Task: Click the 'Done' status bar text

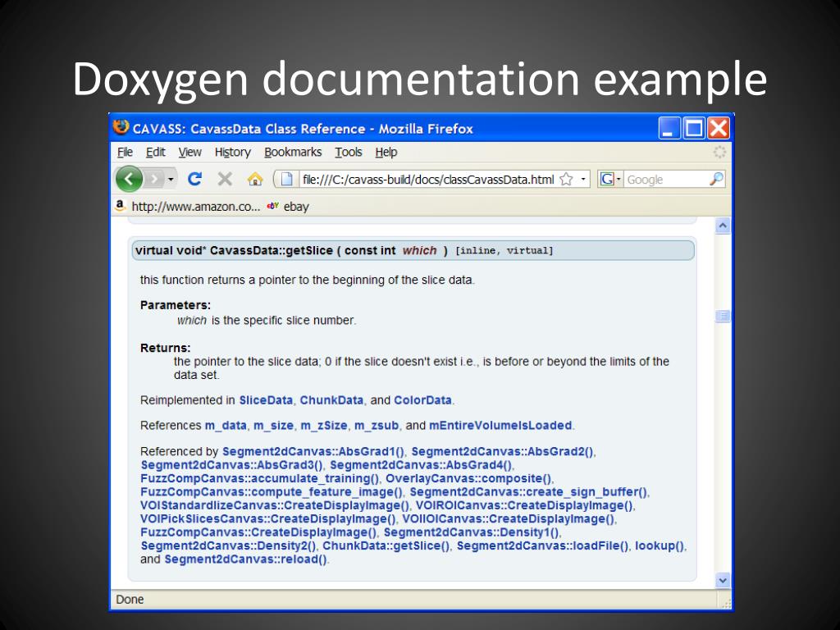Action: (x=130, y=599)
